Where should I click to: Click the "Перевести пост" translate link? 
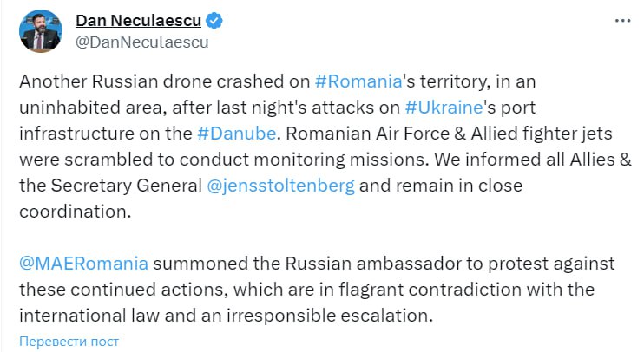[x=69, y=342]
